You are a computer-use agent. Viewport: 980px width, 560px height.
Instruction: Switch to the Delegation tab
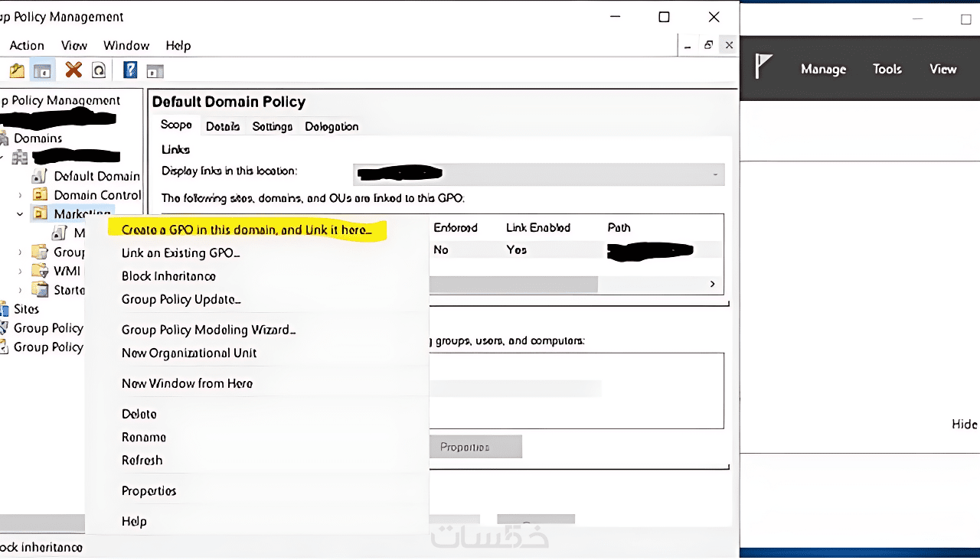[332, 126]
